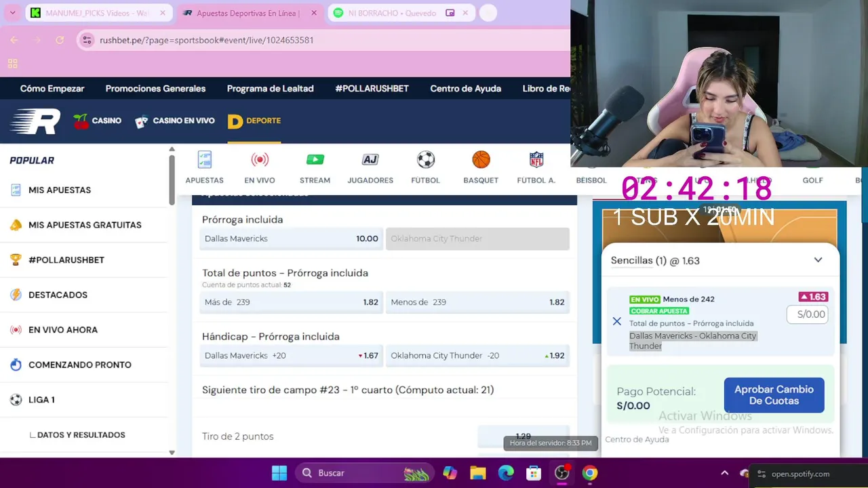Switch to OBS Studio in taskbar
Viewport: 868px width, 488px height.
562,473
